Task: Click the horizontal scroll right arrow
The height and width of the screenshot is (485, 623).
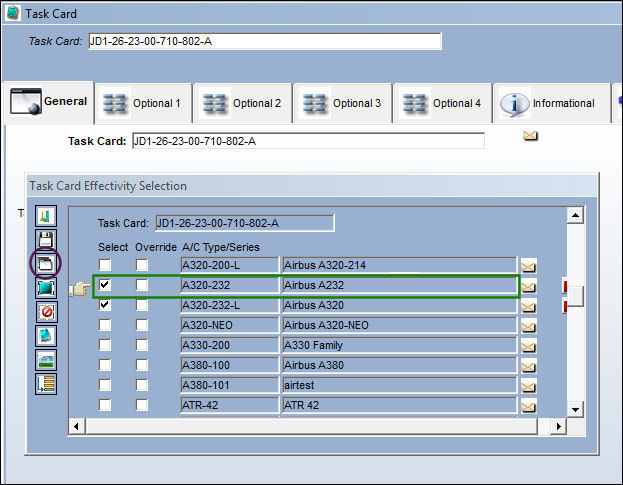Action: pos(559,427)
